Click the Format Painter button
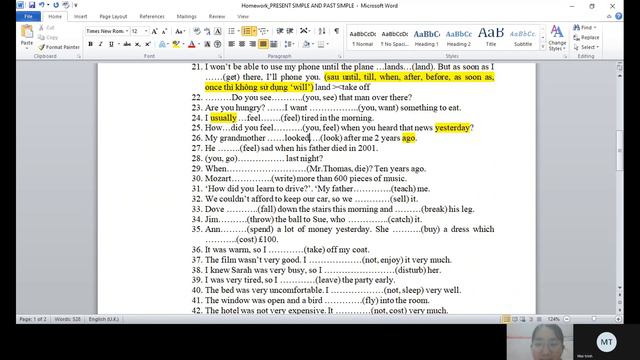 coord(59,47)
